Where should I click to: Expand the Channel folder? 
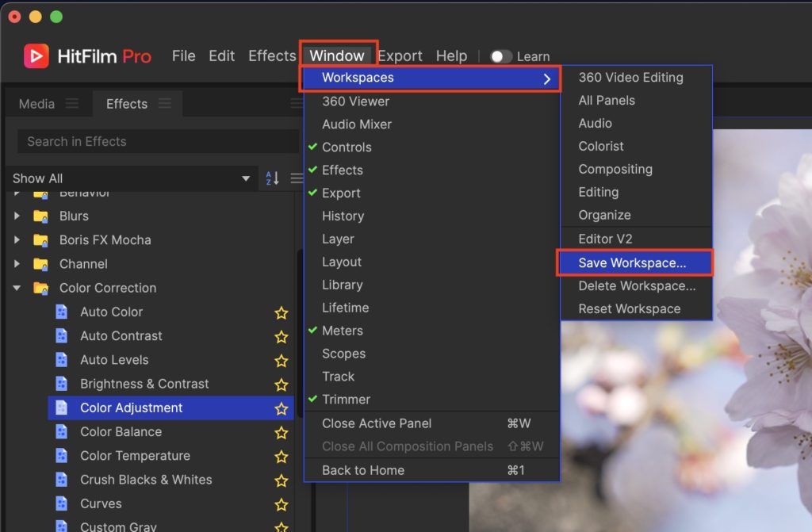(17, 264)
